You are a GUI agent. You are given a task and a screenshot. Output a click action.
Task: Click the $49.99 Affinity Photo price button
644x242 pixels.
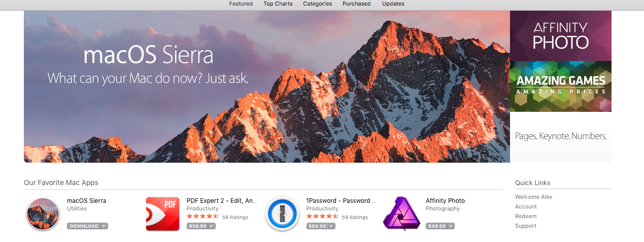436,226
